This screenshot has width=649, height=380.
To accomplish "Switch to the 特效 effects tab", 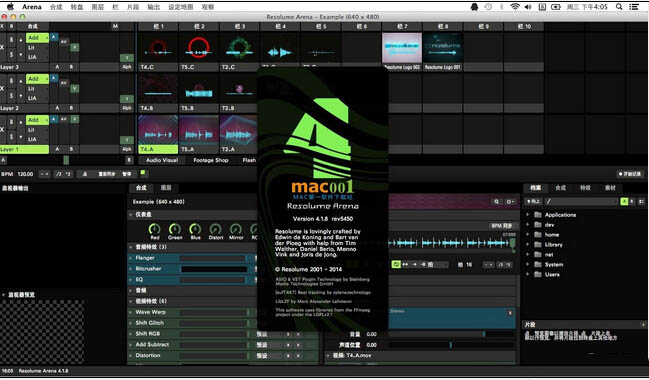I will pyautogui.click(x=585, y=188).
